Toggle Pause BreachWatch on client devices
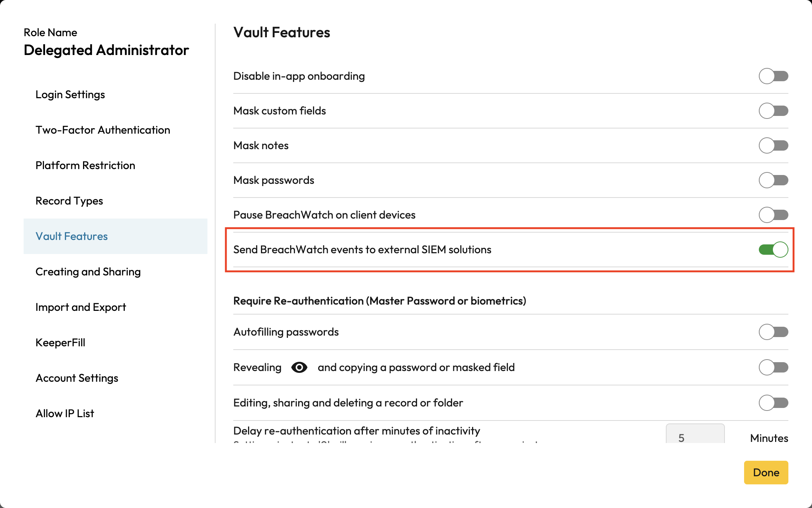Image resolution: width=812 pixels, height=508 pixels. (x=773, y=215)
